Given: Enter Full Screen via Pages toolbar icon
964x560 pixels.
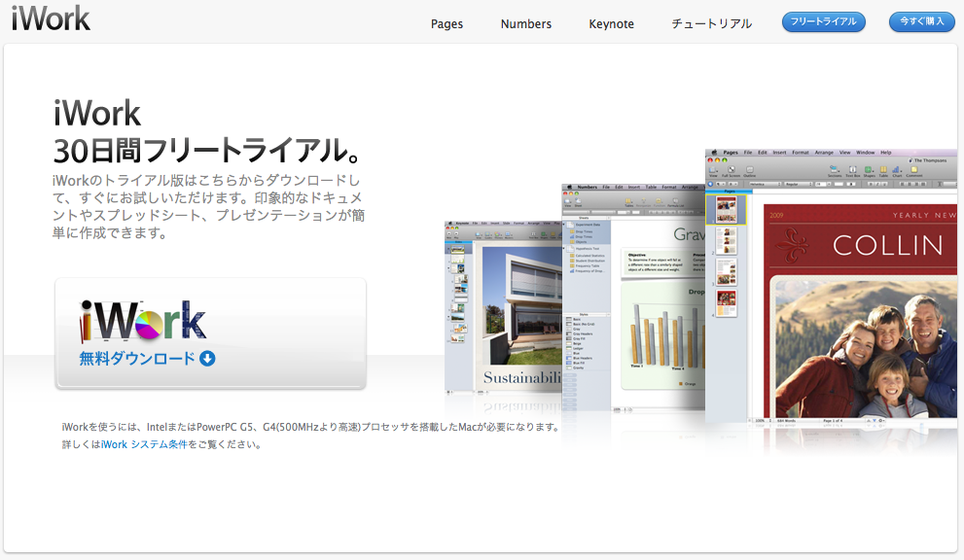Looking at the screenshot, I should pyautogui.click(x=731, y=171).
